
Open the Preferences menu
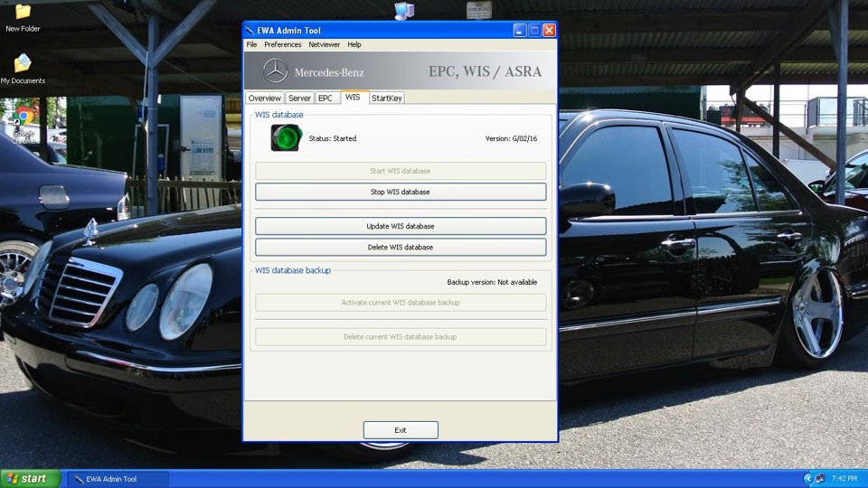283,44
